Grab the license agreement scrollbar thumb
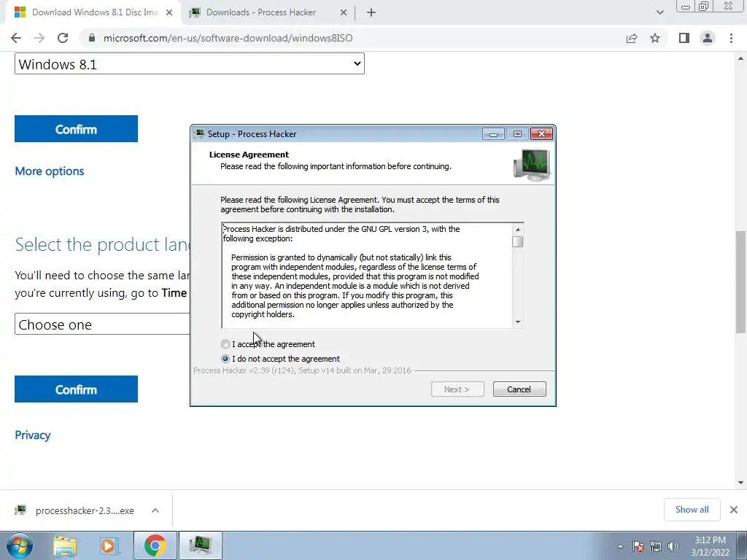Image resolution: width=747 pixels, height=560 pixels. coord(518,242)
